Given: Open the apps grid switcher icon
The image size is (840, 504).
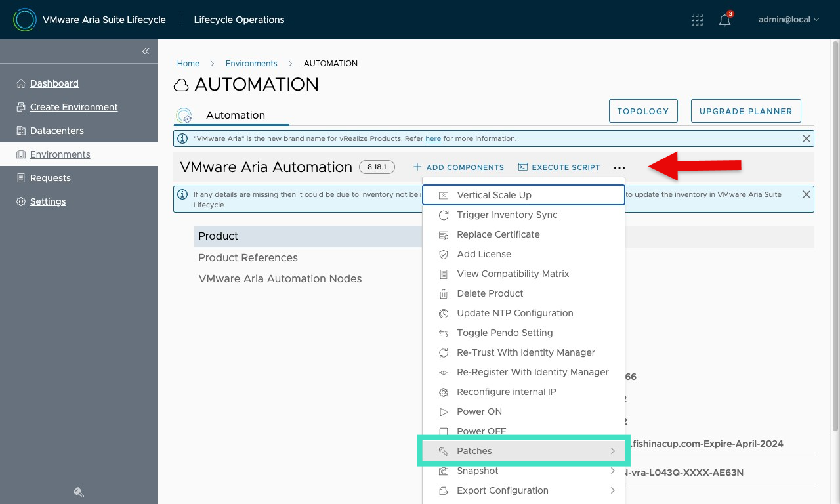Looking at the screenshot, I should click(x=698, y=20).
